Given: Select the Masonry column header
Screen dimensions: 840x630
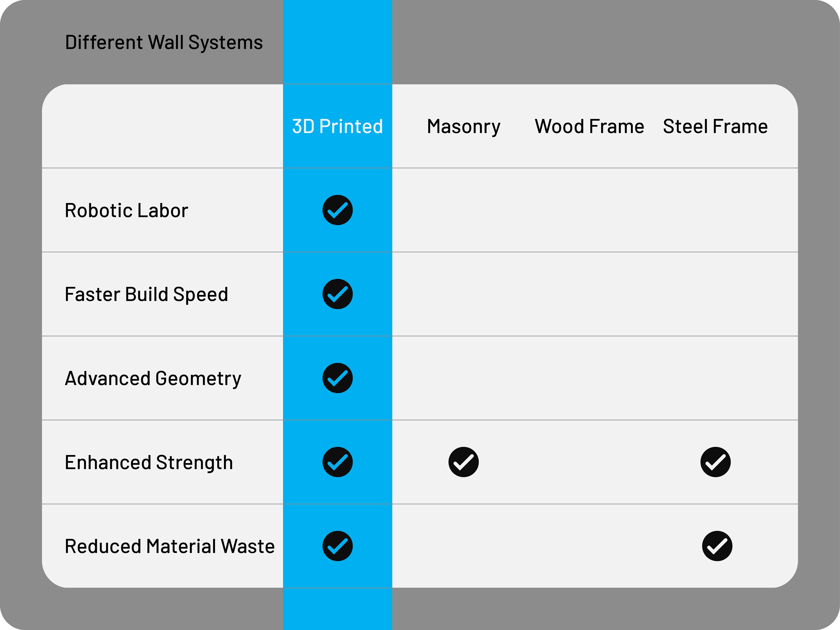Looking at the screenshot, I should 463,126.
